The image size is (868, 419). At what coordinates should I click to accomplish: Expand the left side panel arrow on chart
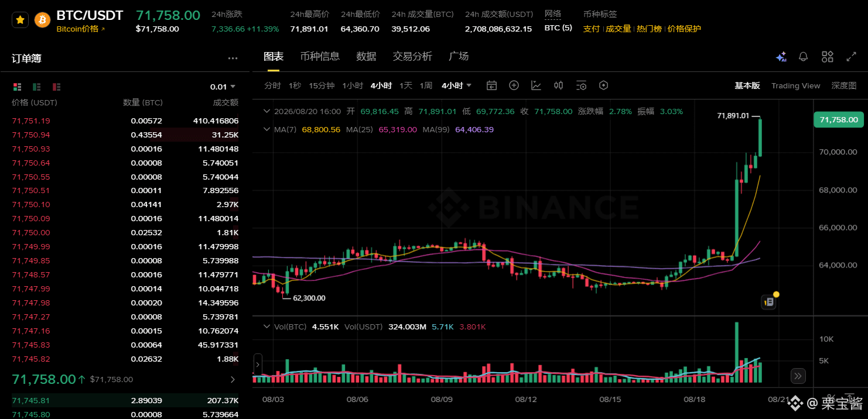pos(257,364)
